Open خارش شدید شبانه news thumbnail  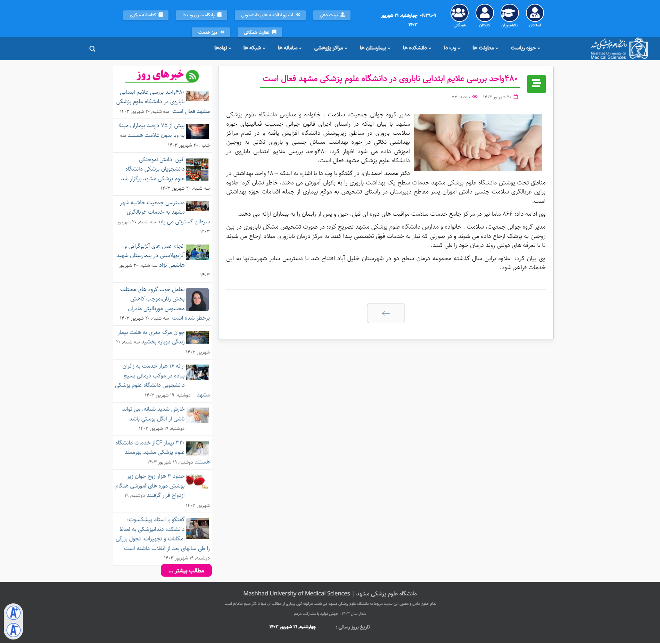pos(197,415)
